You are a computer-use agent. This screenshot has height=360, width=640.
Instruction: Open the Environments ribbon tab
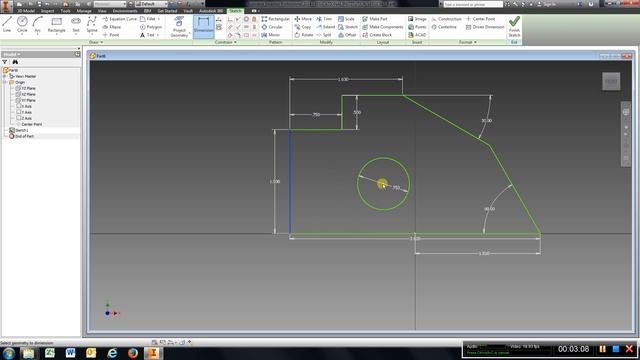click(x=125, y=11)
